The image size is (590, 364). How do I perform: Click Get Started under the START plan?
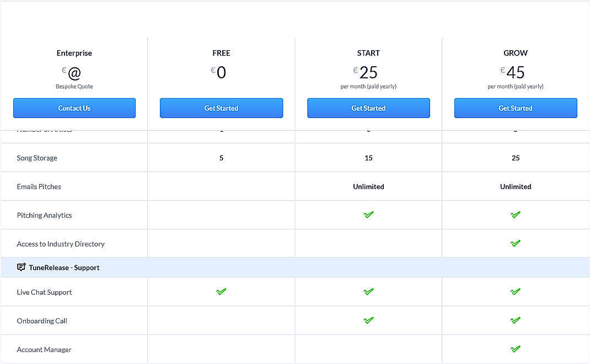(368, 108)
